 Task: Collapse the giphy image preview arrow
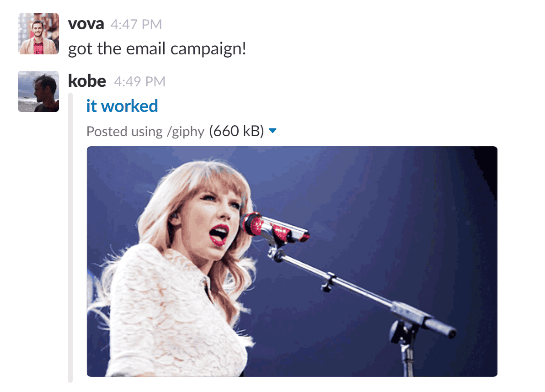pyautogui.click(x=273, y=131)
